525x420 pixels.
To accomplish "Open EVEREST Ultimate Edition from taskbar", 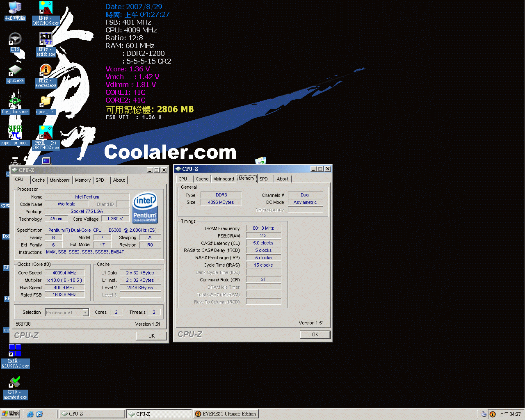I will point(226,414).
